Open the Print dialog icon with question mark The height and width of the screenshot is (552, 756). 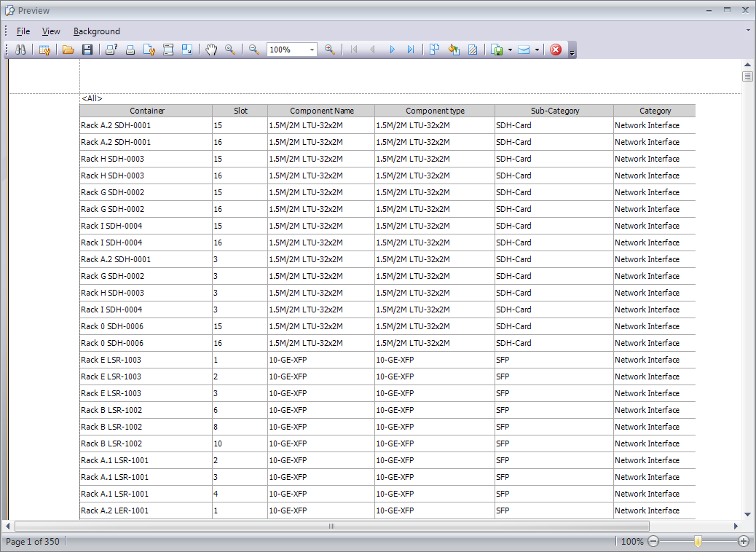(x=111, y=50)
